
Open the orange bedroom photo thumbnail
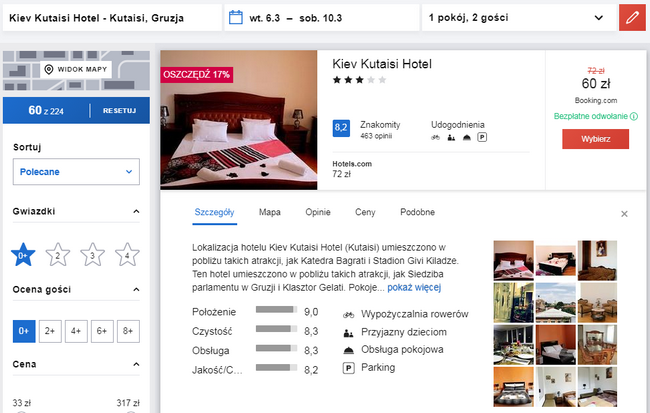555,345
